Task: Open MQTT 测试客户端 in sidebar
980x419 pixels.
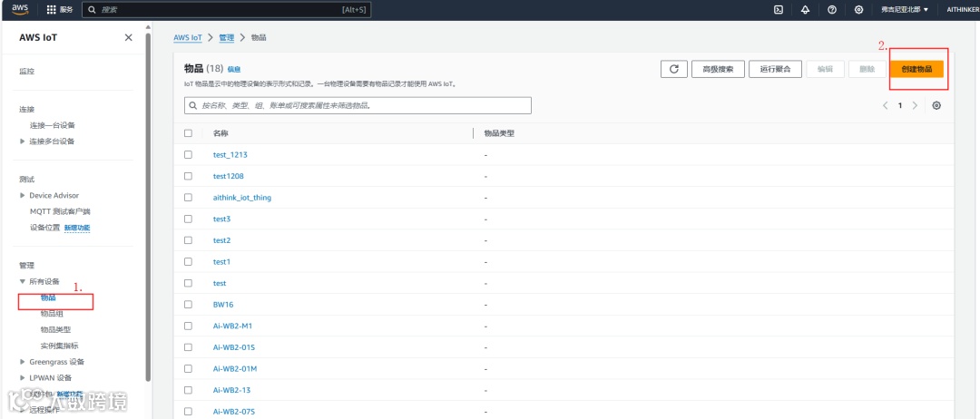Action: tap(60, 211)
